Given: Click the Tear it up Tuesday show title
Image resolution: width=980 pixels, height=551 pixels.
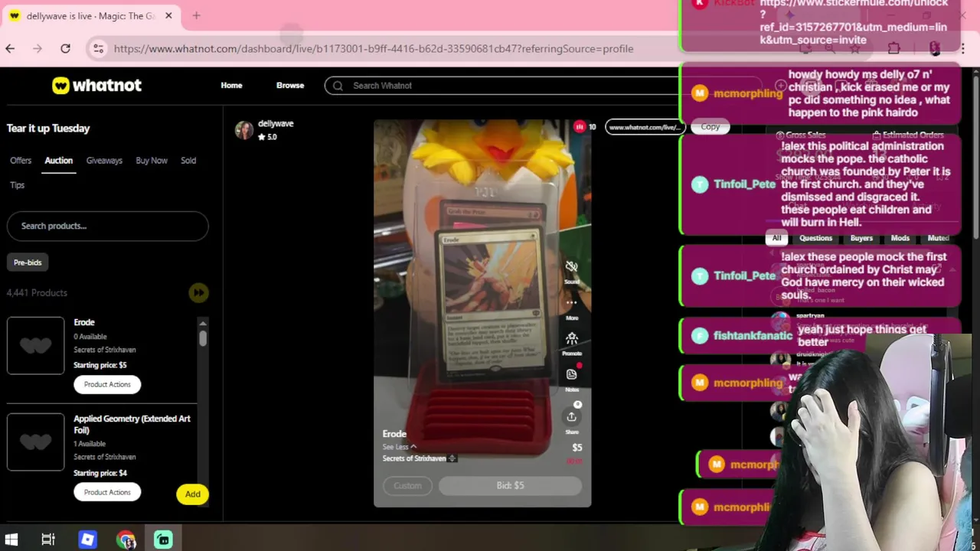Looking at the screenshot, I should [x=48, y=128].
